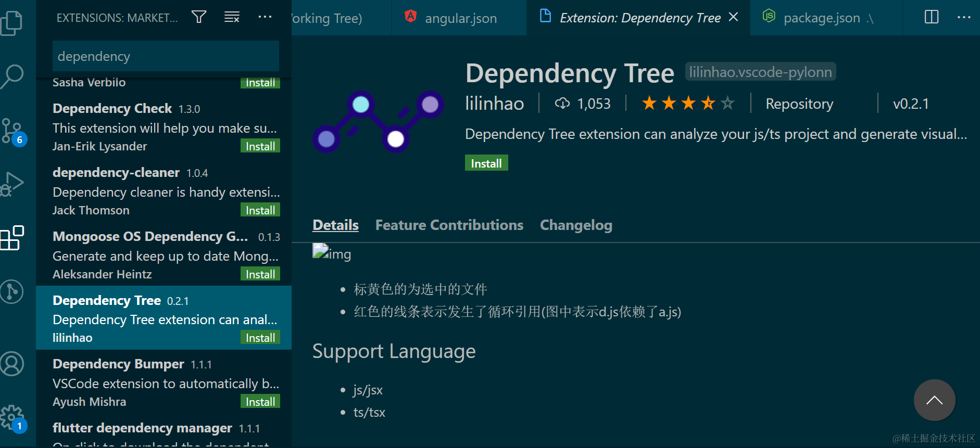Select the Extension: Dependency Tree tab
980x448 pixels.
pyautogui.click(x=638, y=18)
